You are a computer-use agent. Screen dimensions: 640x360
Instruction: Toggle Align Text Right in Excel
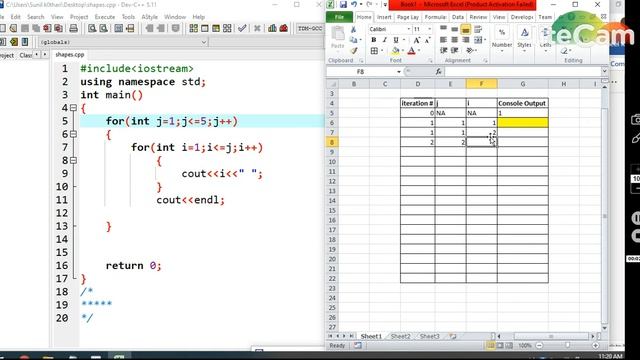(465, 40)
